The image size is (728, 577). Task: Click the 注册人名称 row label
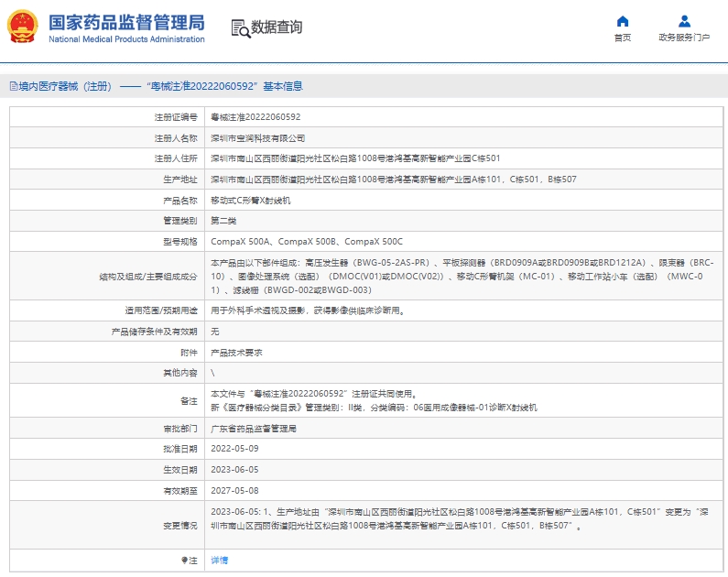[x=176, y=138]
